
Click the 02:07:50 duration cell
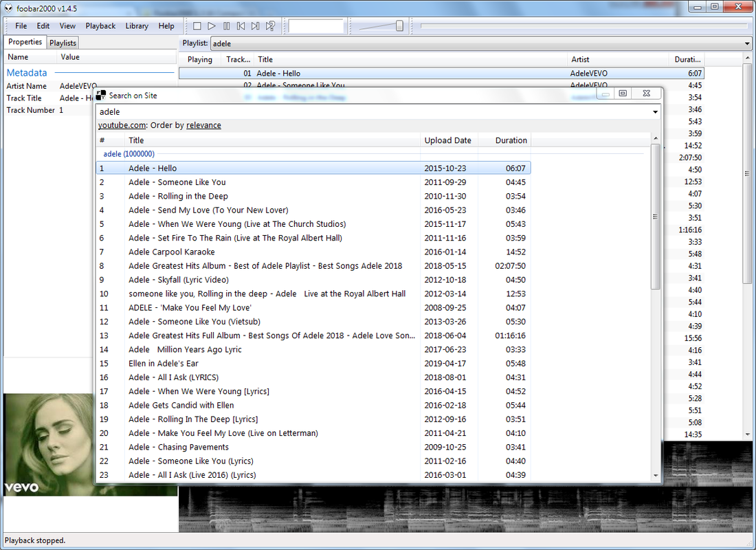click(x=510, y=266)
